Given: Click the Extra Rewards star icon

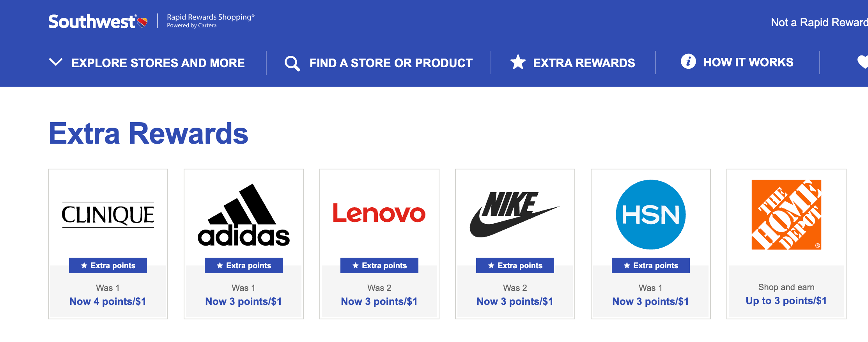Looking at the screenshot, I should tap(518, 62).
